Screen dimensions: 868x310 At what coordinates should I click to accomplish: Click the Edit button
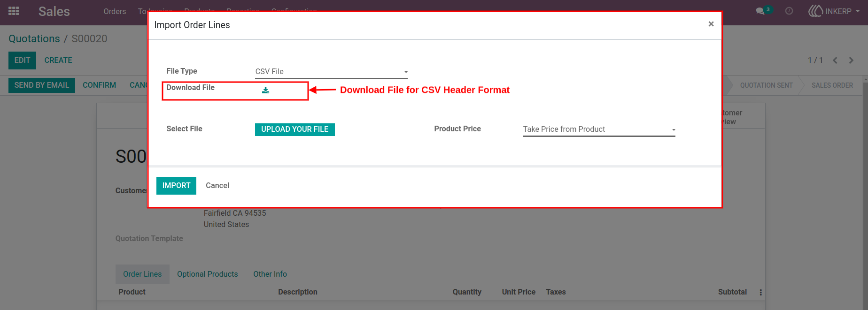(22, 60)
